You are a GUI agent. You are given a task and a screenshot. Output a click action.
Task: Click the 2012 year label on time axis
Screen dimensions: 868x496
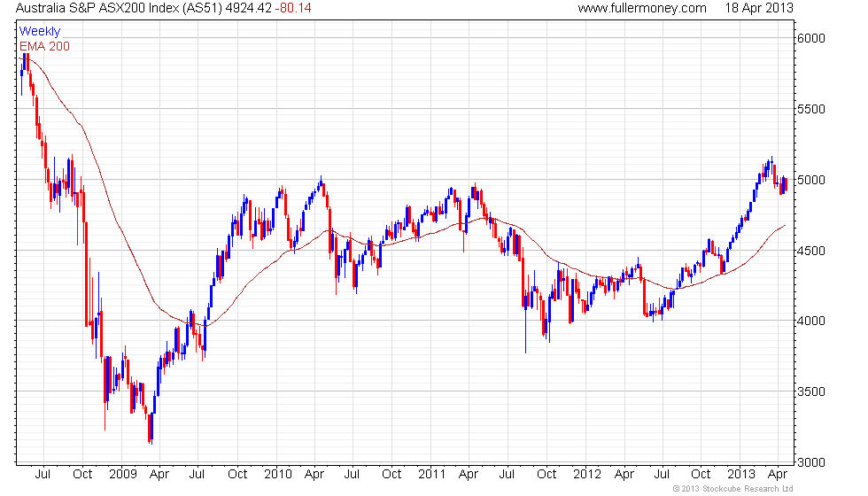[587, 474]
